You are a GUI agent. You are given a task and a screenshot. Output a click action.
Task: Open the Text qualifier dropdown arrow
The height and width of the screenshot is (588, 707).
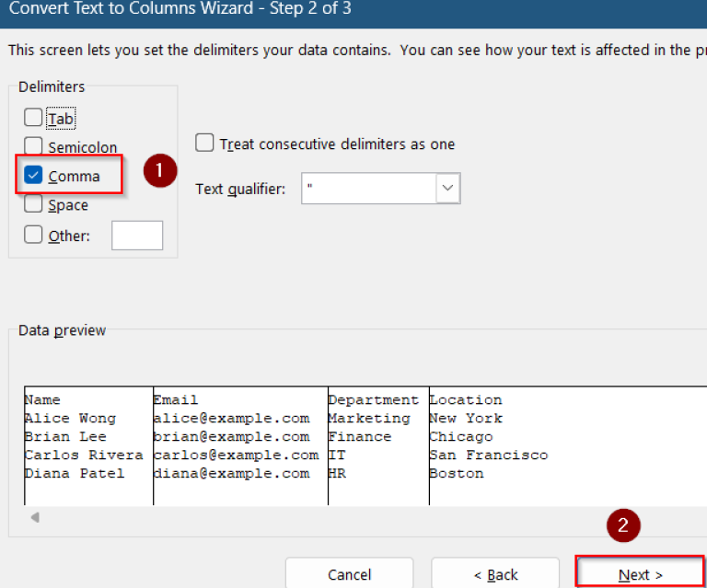pyautogui.click(x=447, y=189)
